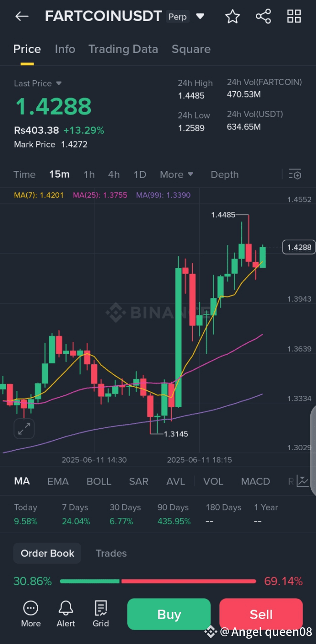Click the buy/sell ratio bar
This screenshot has width=316, height=644.
pos(158,581)
